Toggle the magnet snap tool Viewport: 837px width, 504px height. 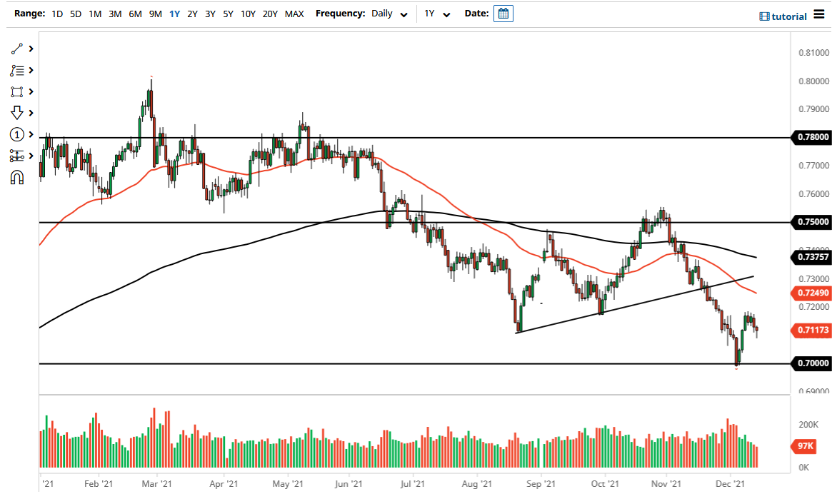17,177
